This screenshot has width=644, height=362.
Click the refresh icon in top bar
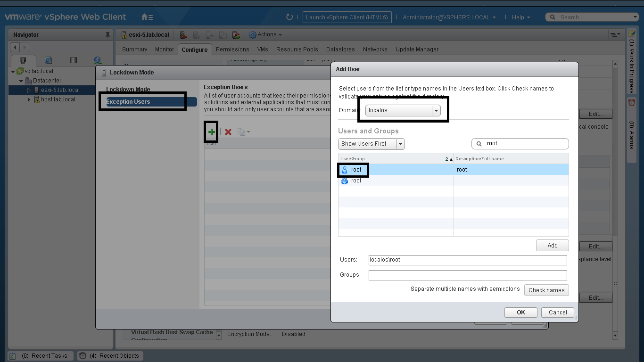289,17
